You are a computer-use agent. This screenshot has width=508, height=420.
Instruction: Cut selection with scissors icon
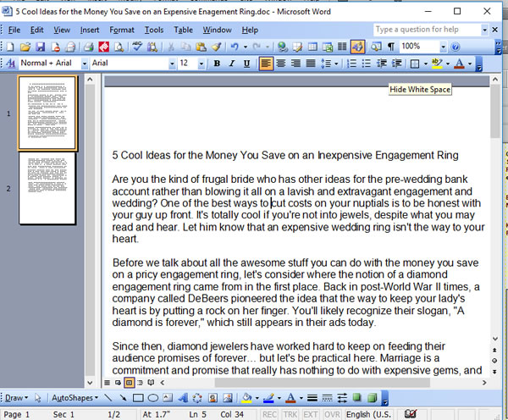(171, 47)
